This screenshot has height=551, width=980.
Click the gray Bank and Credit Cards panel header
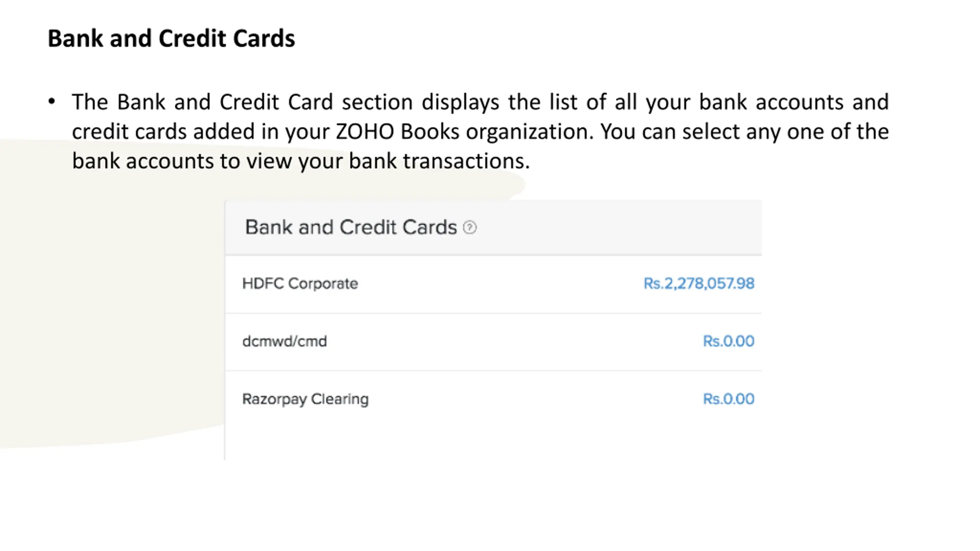pos(493,227)
